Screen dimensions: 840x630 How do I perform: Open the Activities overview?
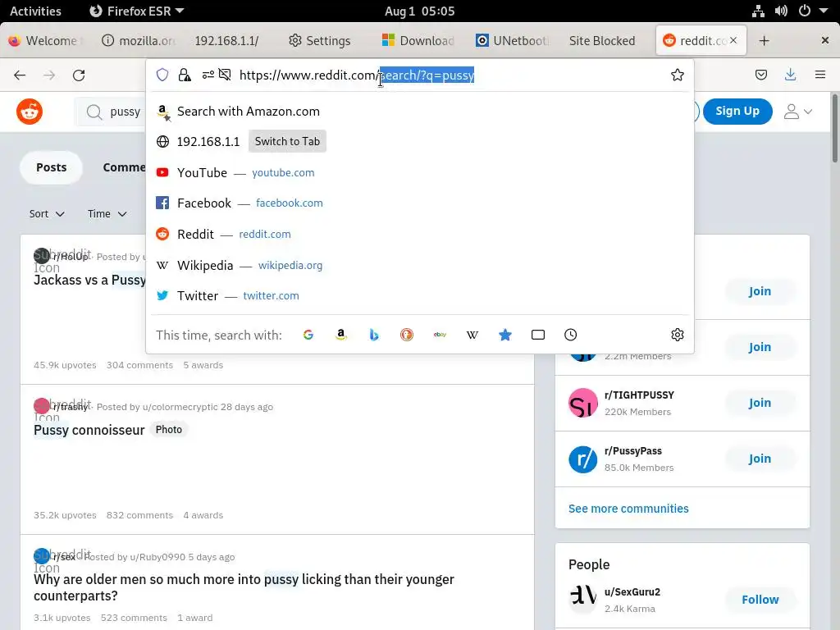point(35,11)
